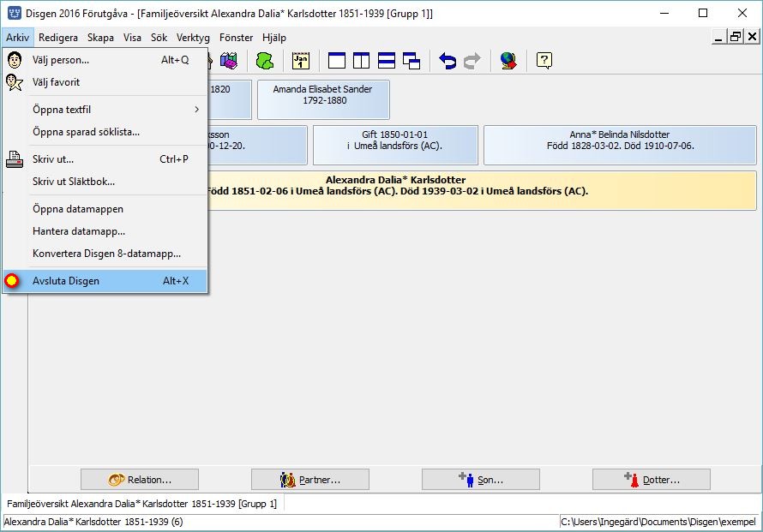
Task: Add a son with Son... button
Action: tap(481, 480)
